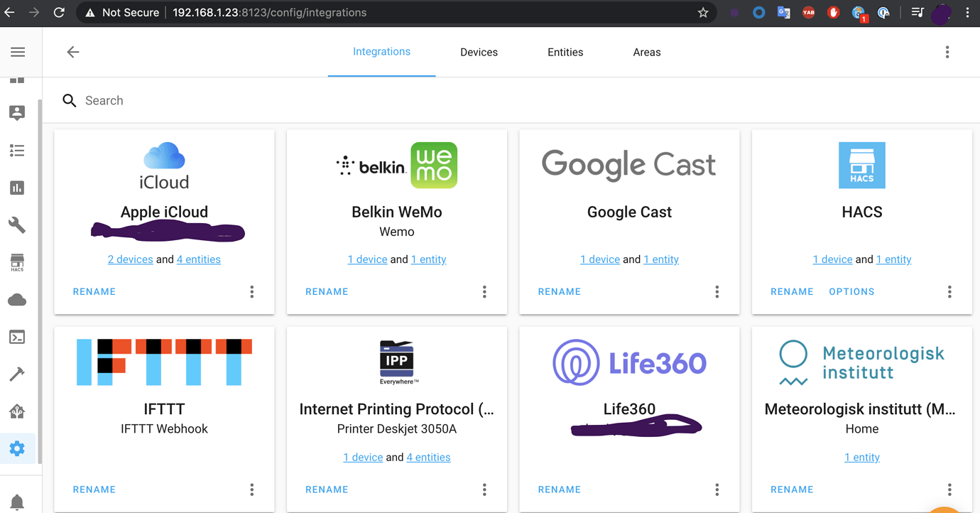This screenshot has height=513, width=980.
Task: Open the Logbook list icon in sidebar
Action: [17, 151]
